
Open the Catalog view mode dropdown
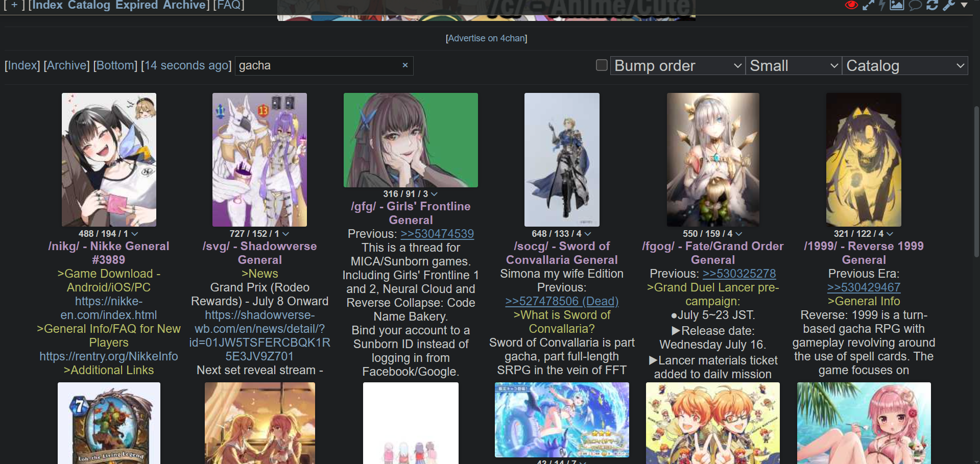pyautogui.click(x=905, y=65)
